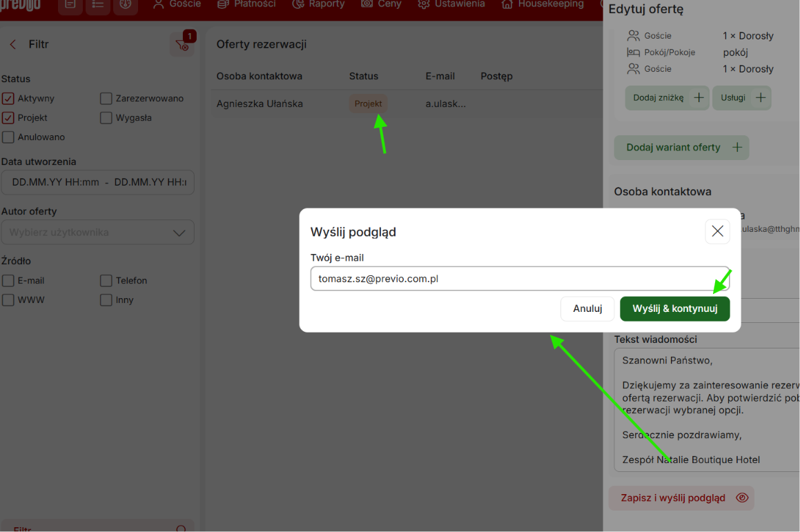Check the Zarezerwowano status checkbox
This screenshot has width=800, height=532.
(106, 99)
